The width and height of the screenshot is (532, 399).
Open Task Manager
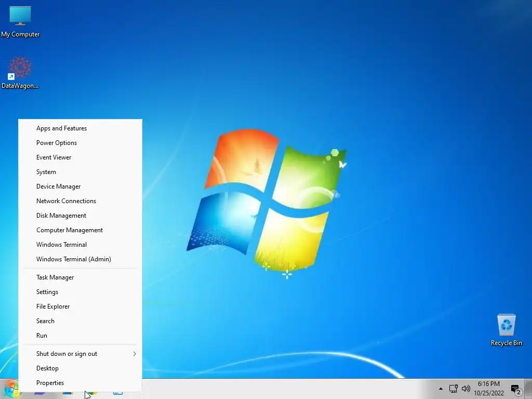tap(80, 277)
